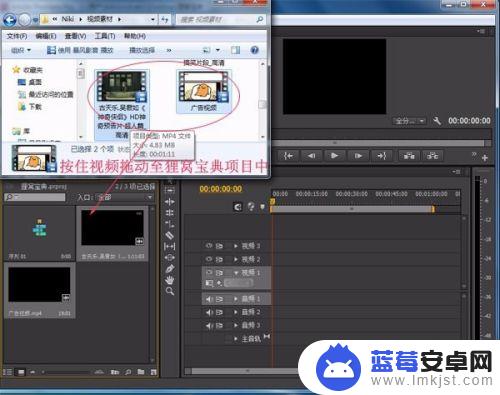
Task: Click the New Item icon in Project panel
Action: coord(153,372)
